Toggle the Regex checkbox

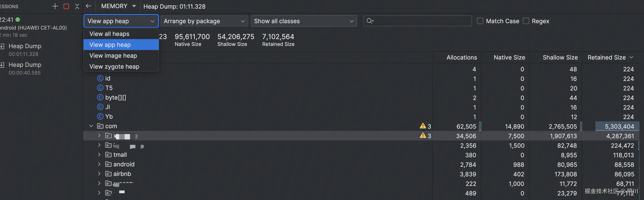526,21
